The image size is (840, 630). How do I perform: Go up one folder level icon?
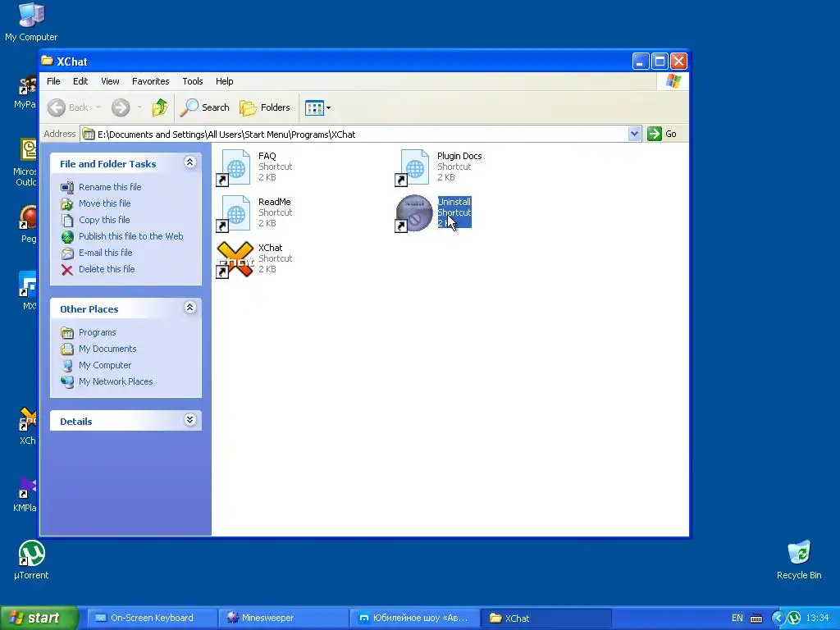click(x=159, y=107)
